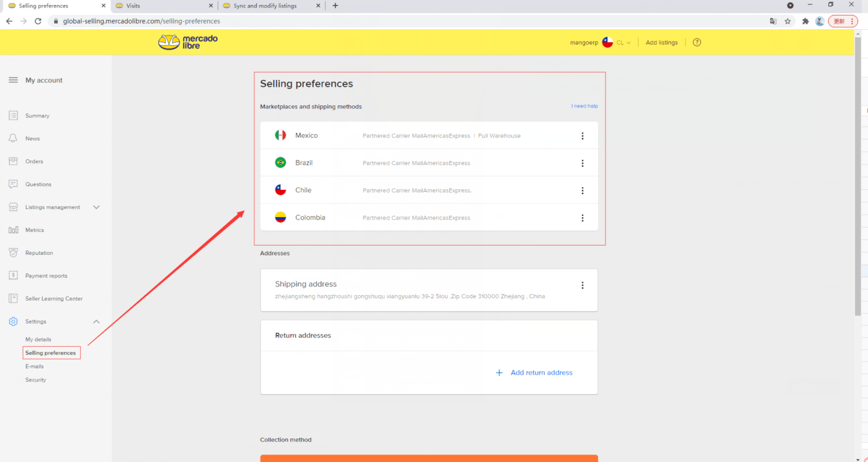Click the Settings gear icon

coord(13,321)
